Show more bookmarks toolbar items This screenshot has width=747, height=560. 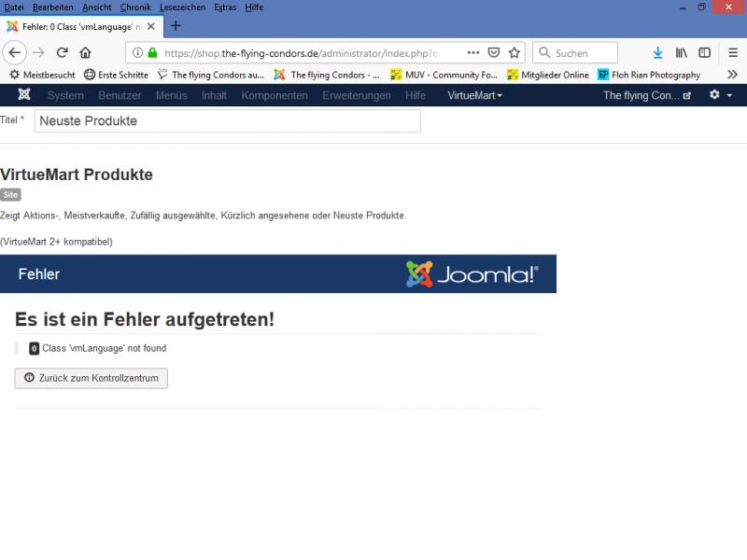733,75
